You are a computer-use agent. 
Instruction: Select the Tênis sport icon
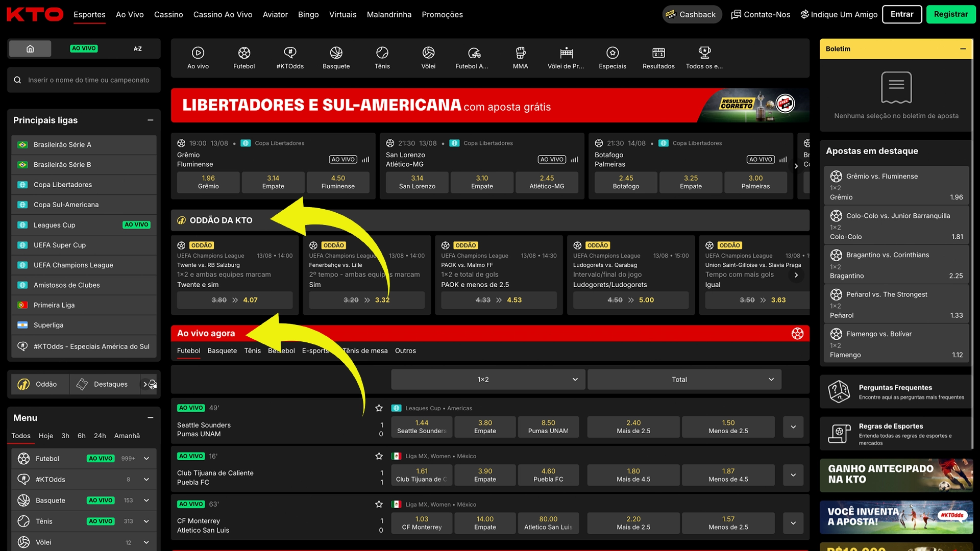click(382, 58)
